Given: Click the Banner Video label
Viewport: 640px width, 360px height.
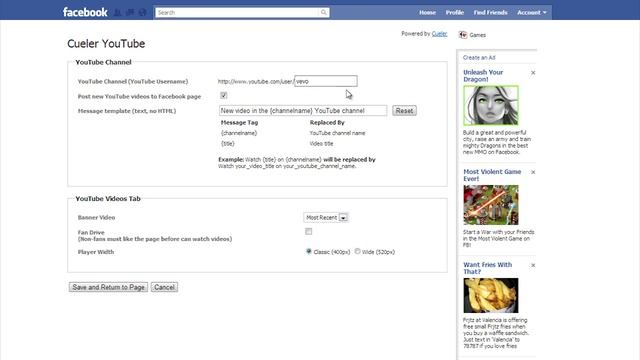Looking at the screenshot, I should 96,218.
